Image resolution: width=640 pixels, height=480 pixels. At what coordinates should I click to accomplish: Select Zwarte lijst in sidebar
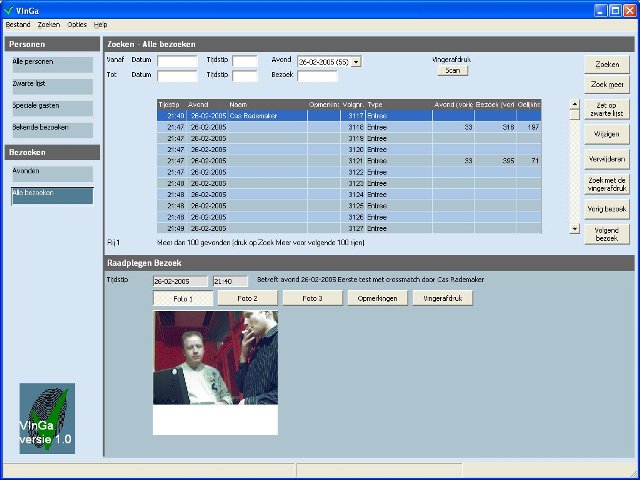click(52, 87)
